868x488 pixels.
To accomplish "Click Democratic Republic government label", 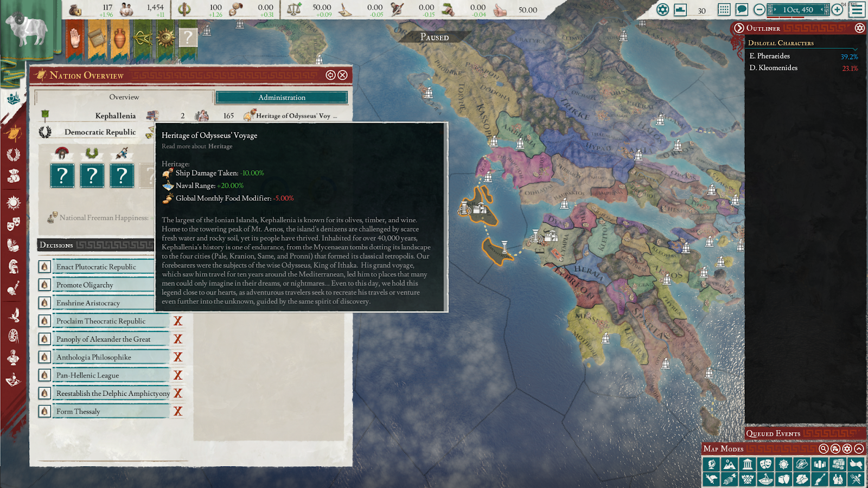I will point(100,132).
